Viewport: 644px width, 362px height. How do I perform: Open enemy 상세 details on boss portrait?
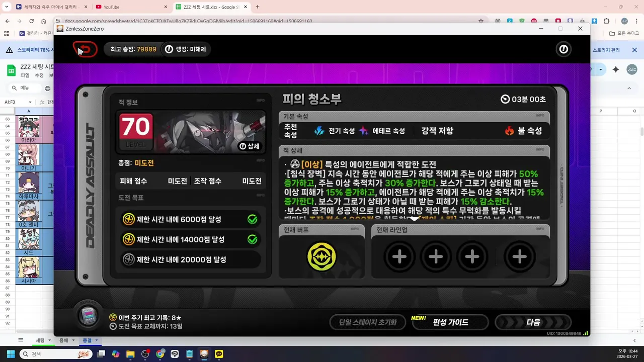tap(250, 146)
